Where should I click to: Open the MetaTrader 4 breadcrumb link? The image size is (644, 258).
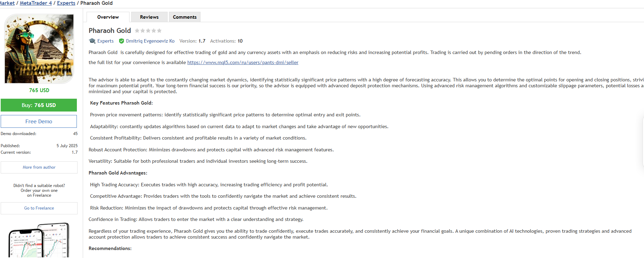pos(36,3)
